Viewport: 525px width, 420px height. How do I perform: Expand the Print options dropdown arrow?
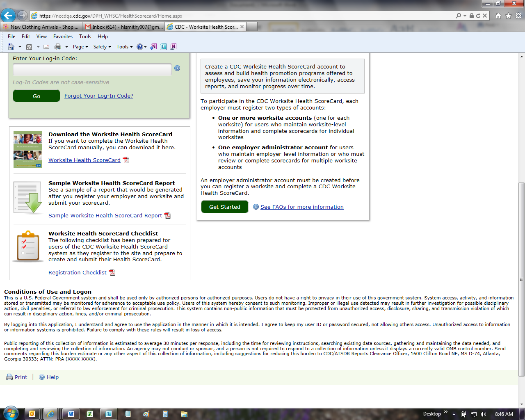(66, 47)
